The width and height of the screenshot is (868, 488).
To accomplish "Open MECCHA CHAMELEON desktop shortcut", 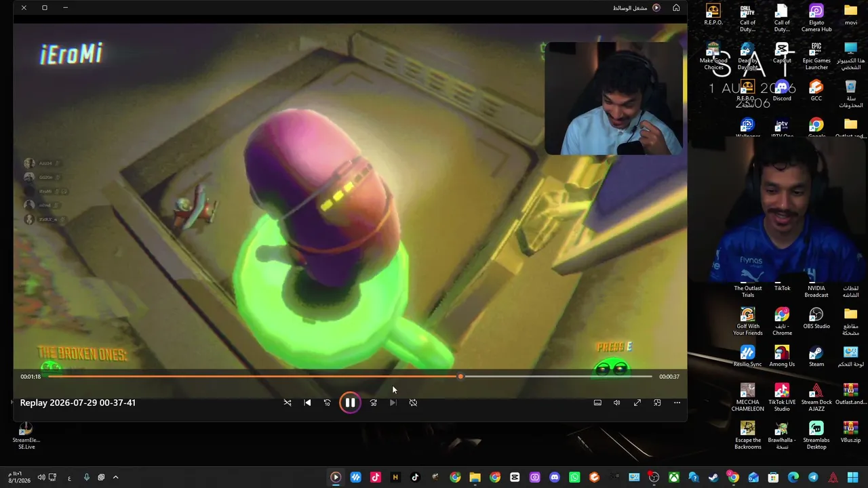I will tap(748, 398).
